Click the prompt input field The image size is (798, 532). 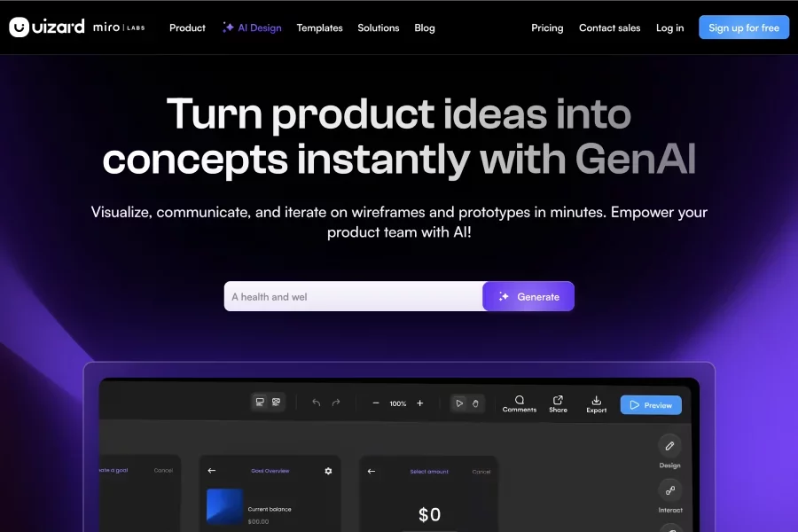(x=353, y=297)
